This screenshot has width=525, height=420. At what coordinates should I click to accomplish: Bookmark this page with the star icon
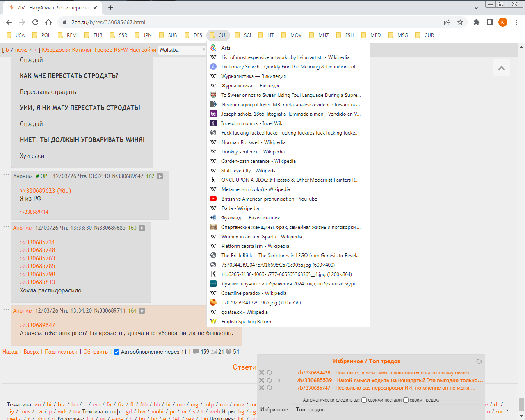point(460,22)
